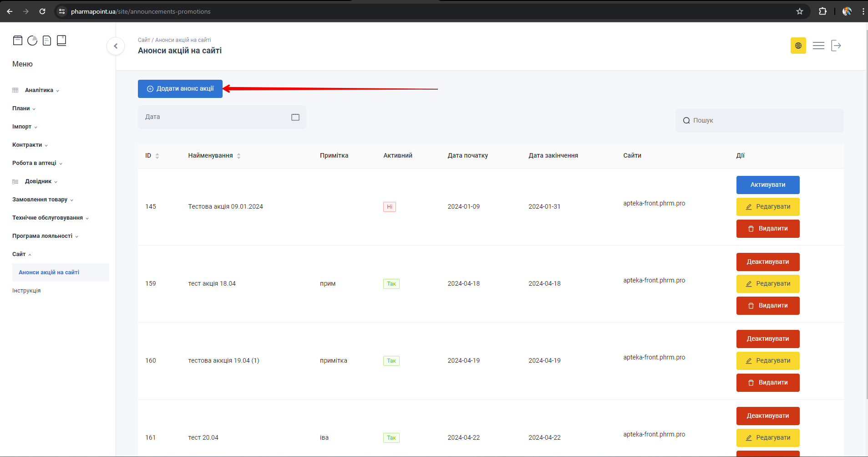Image resolution: width=868 pixels, height=457 pixels.
Task: Click the Додати анонс акції button
Action: click(x=180, y=89)
